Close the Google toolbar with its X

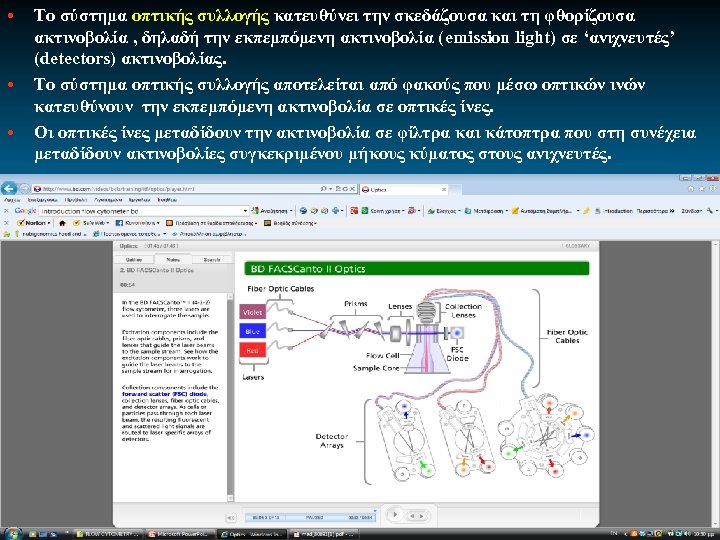click(6, 211)
